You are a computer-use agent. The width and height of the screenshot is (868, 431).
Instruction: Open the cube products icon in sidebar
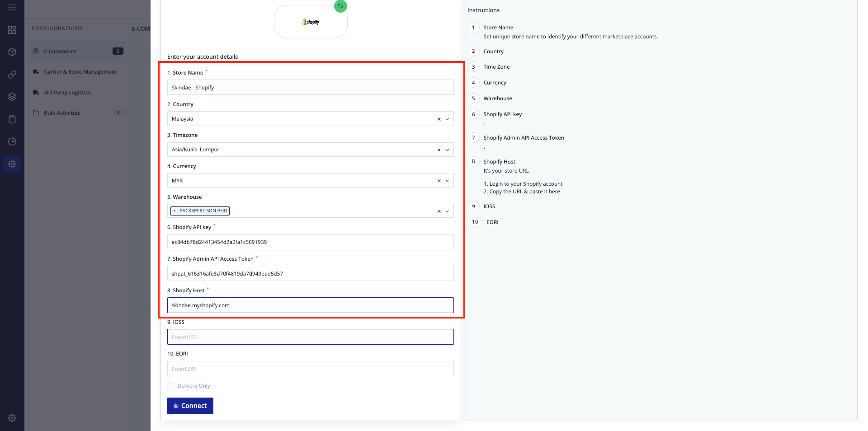click(12, 52)
